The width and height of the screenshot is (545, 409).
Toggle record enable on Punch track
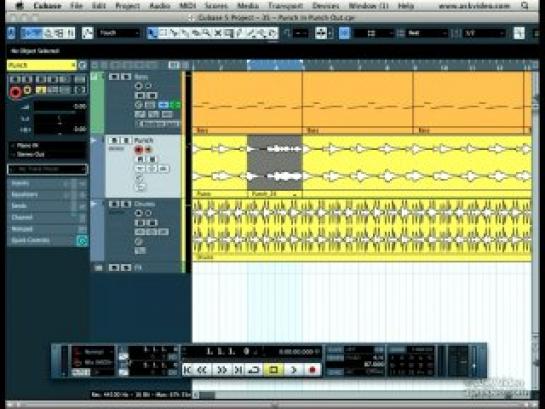click(138, 150)
